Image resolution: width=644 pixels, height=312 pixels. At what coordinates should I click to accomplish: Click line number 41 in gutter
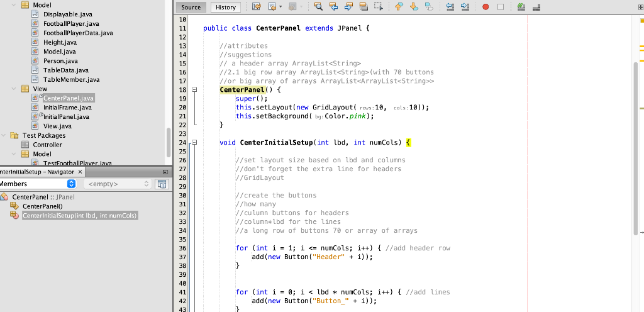pyautogui.click(x=183, y=292)
